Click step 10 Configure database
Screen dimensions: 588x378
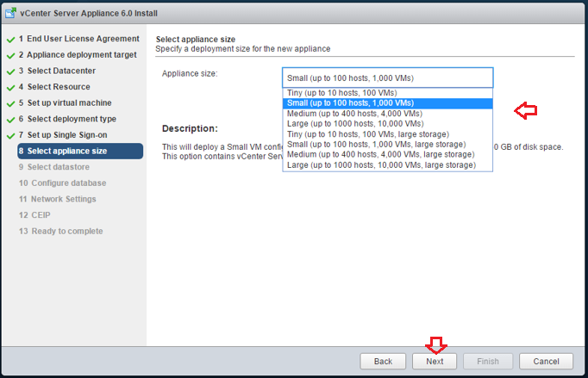tap(62, 183)
